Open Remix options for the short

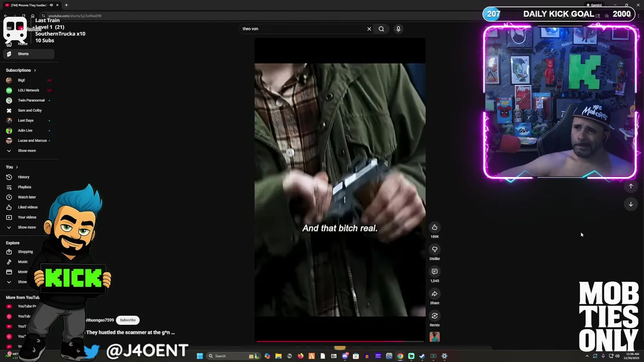(435, 316)
